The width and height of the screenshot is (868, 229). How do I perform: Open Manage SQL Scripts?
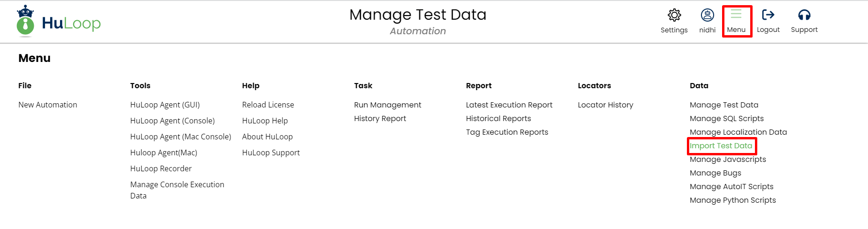pyautogui.click(x=727, y=118)
